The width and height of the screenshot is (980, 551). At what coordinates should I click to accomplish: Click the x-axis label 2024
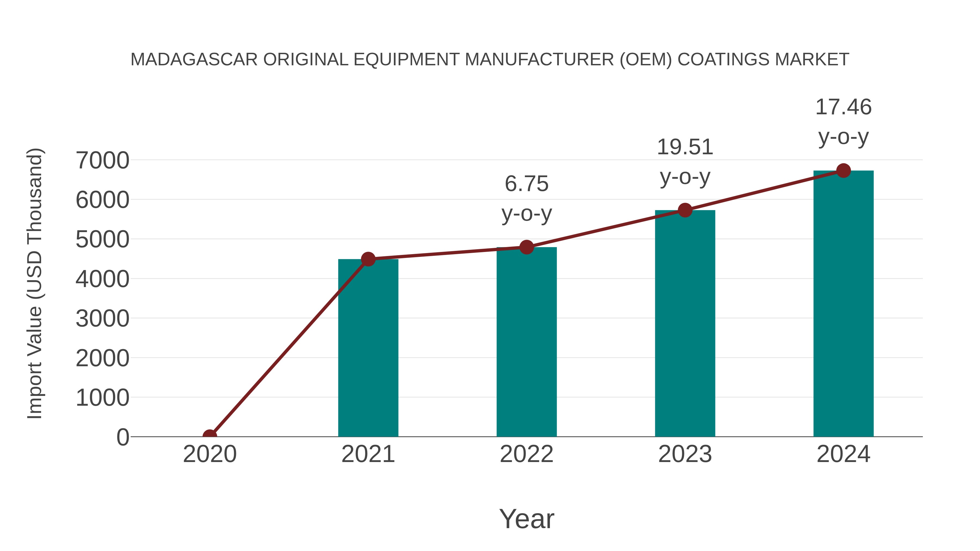pyautogui.click(x=843, y=454)
